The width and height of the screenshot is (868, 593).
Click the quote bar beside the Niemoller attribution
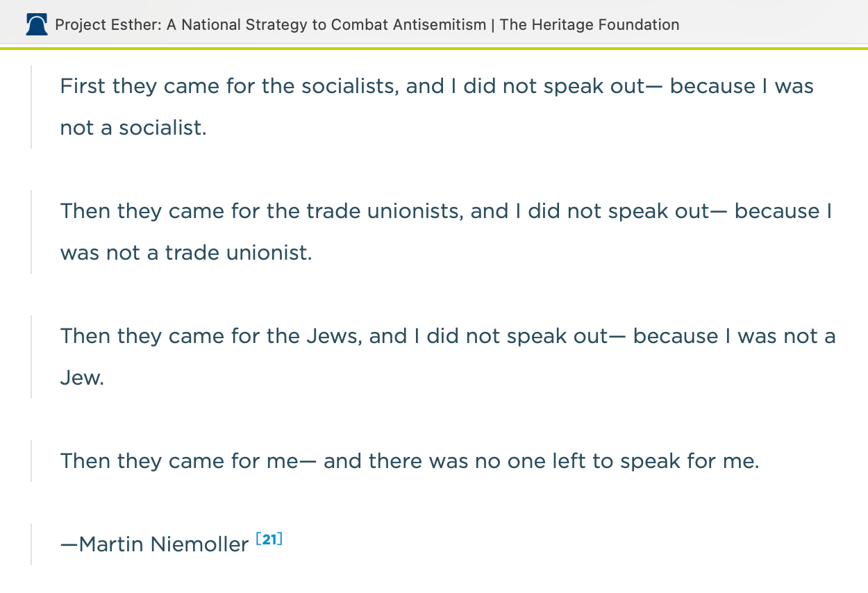tap(31, 544)
